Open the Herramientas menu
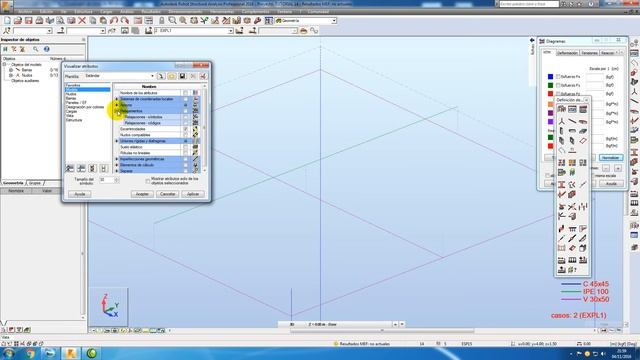 [222, 11]
